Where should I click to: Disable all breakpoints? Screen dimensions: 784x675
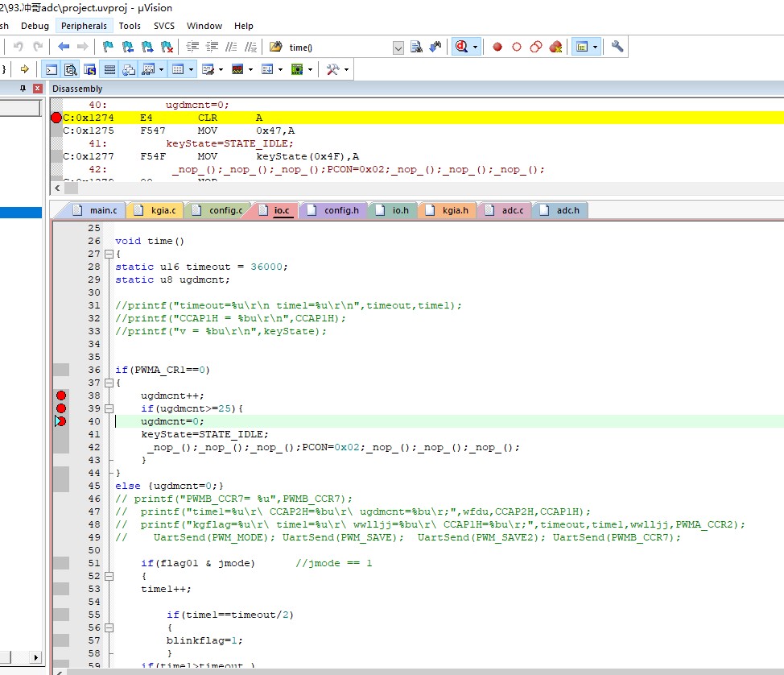coord(536,47)
